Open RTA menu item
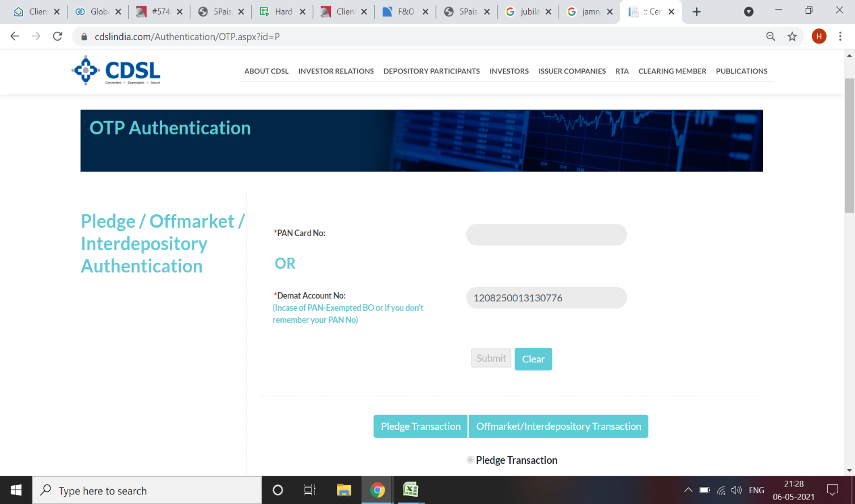Screen dimensions: 855x504 pyautogui.click(x=622, y=71)
